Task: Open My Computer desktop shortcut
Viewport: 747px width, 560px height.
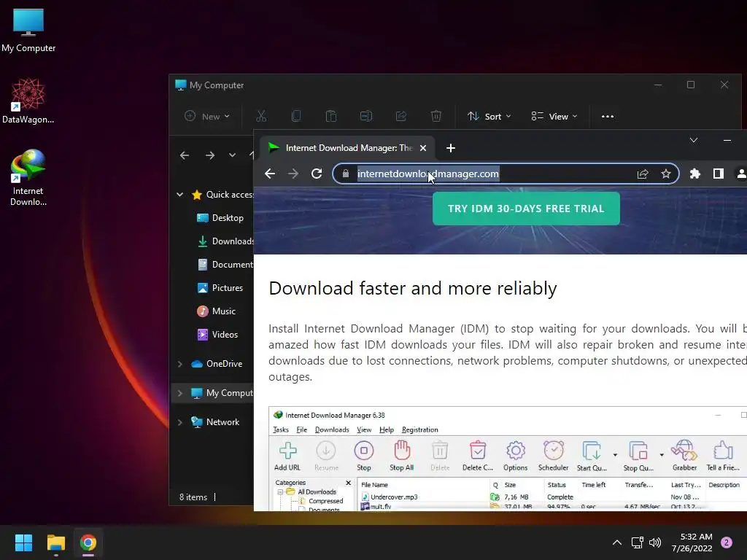Action: click(x=28, y=29)
